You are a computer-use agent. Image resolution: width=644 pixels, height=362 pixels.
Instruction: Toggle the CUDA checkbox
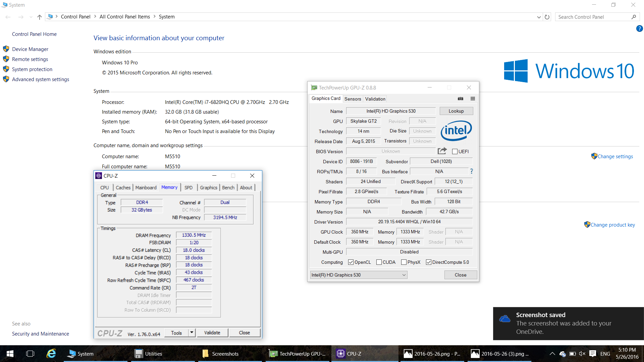point(379,262)
